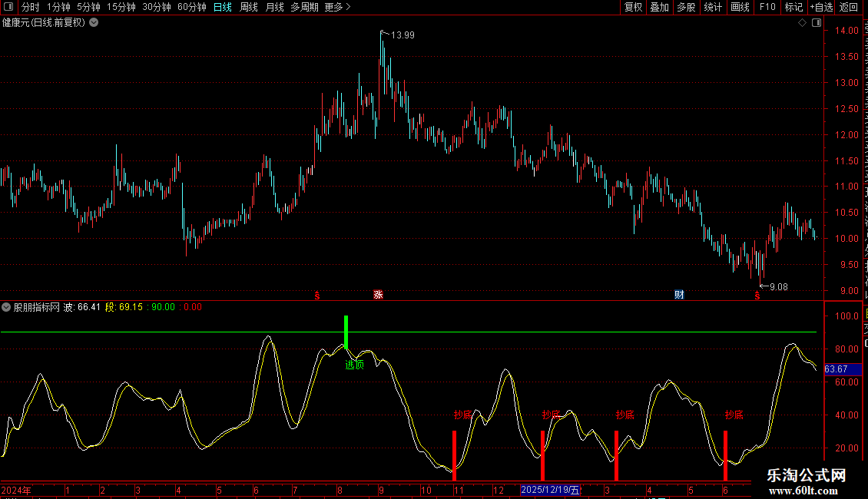Open the 统计 statistics tool
Image resolution: width=868 pixels, height=499 pixels.
point(712,7)
